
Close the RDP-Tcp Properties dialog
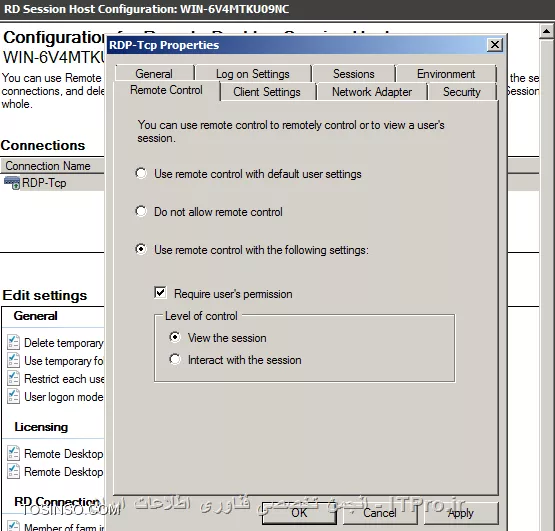494,45
